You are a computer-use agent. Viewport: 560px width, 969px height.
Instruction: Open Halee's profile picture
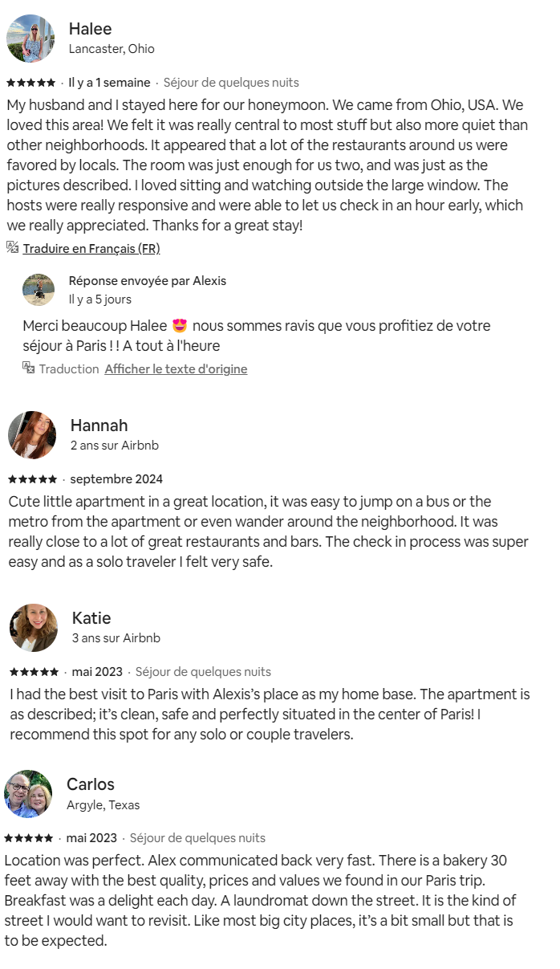[x=30, y=39]
